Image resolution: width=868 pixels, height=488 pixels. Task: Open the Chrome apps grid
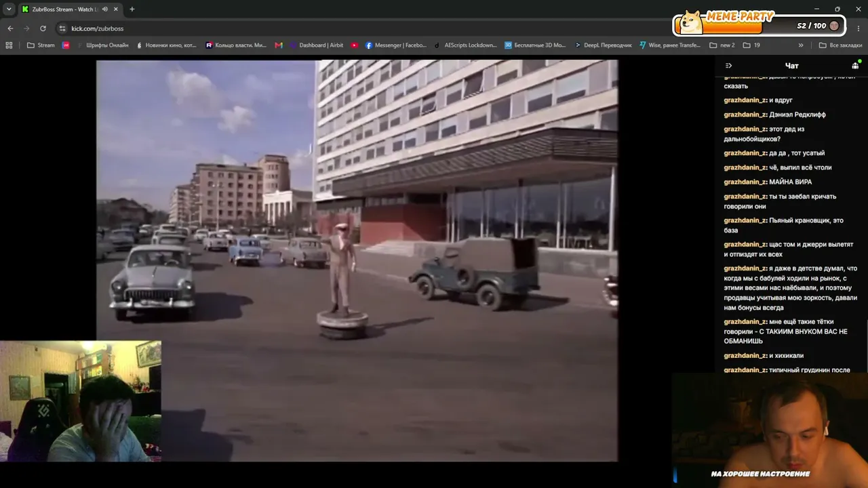(x=9, y=45)
